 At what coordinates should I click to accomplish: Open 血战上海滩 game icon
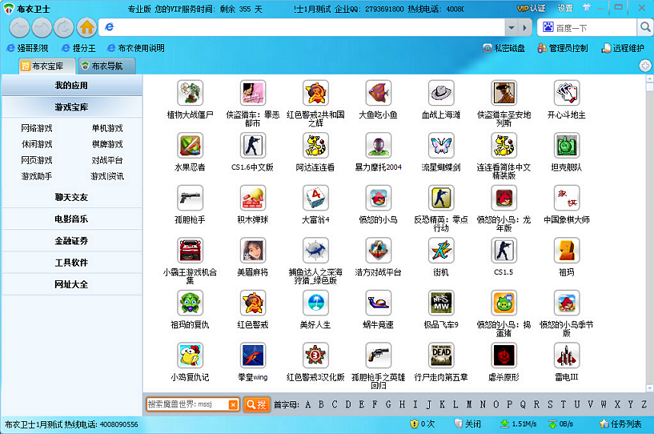[x=441, y=93]
